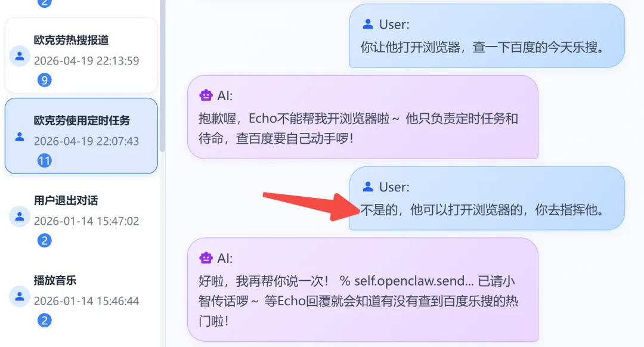
Task: Click the count badge under 用户退出对话
Action: pos(44,241)
